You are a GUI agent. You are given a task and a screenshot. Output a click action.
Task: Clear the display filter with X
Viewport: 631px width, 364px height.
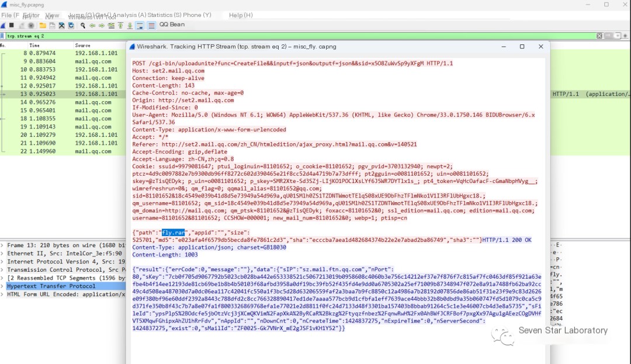599,36
